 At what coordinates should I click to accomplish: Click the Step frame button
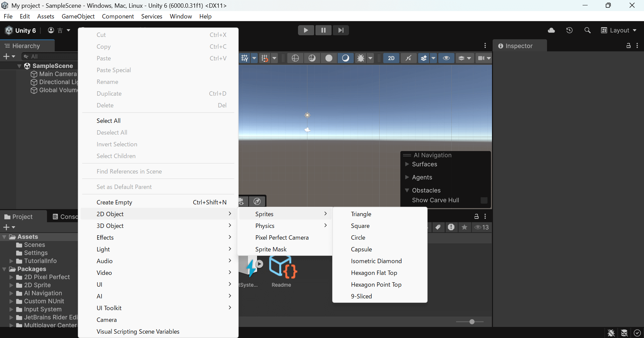341,30
